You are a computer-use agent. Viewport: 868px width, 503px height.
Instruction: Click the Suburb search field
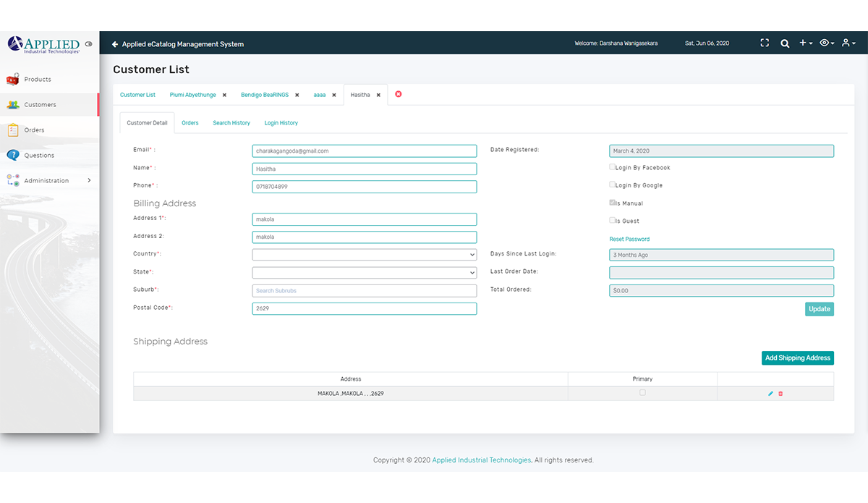click(364, 291)
